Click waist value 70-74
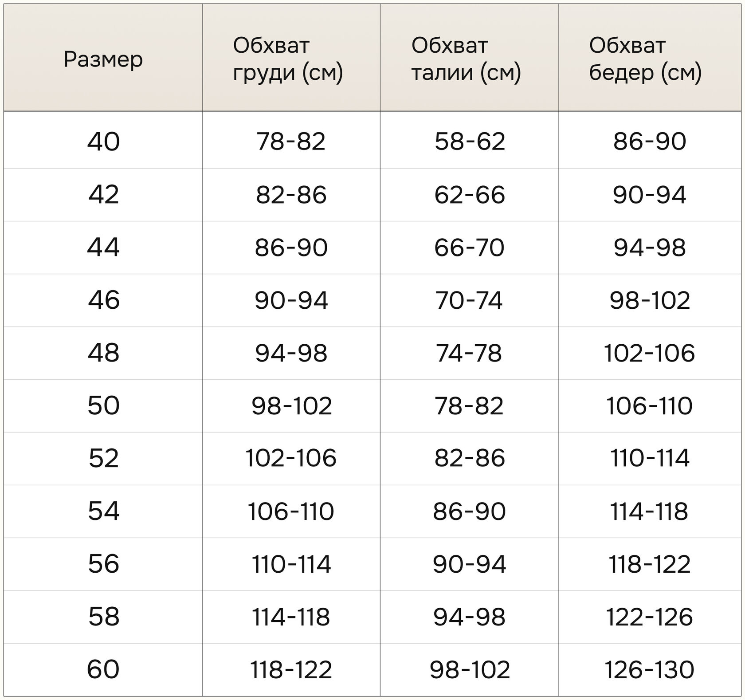Screen dimensions: 745x700 (x=469, y=300)
